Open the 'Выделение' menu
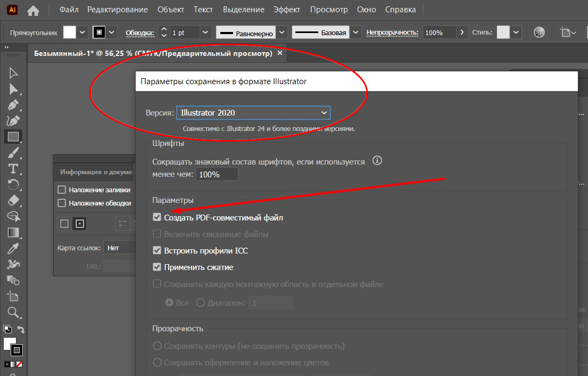Viewport: 588px width, 376px height. click(x=243, y=10)
